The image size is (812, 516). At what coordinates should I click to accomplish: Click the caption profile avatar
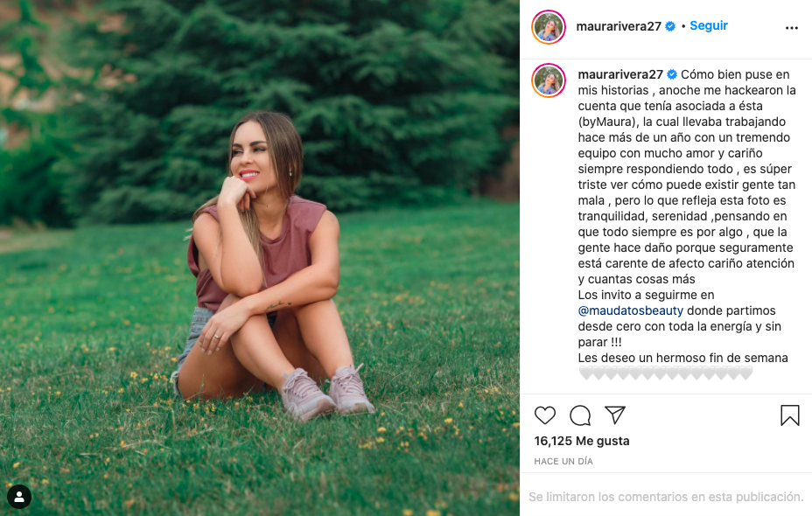(549, 80)
